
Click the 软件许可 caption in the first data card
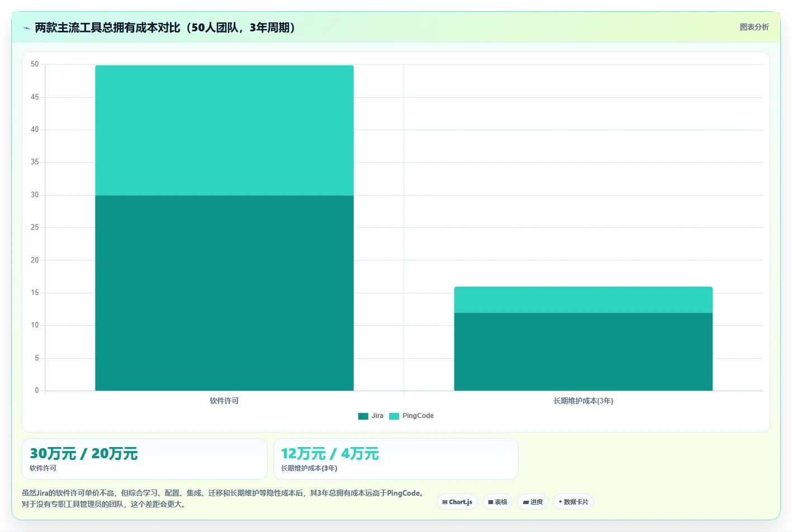click(43, 468)
